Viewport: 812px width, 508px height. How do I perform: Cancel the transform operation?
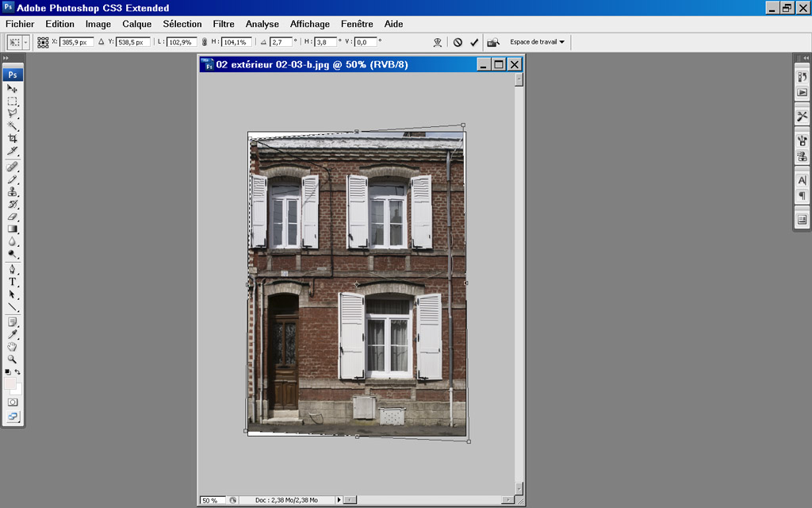(458, 42)
